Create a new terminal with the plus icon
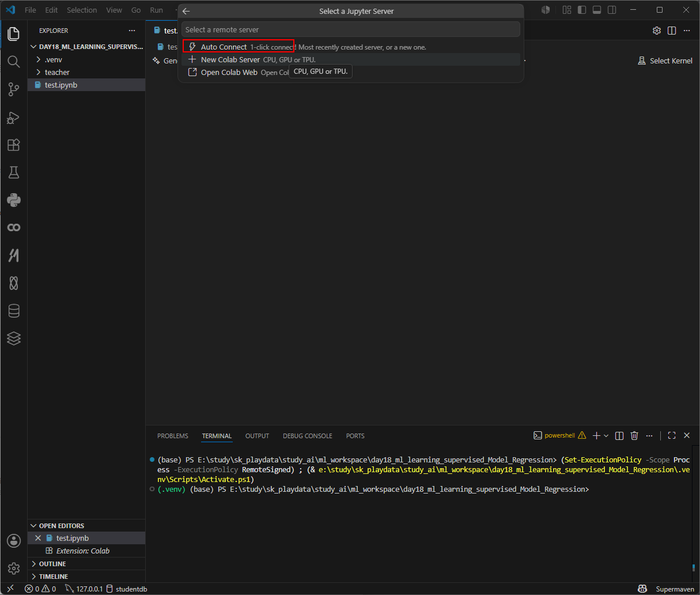The height and width of the screenshot is (595, 700). pos(597,435)
